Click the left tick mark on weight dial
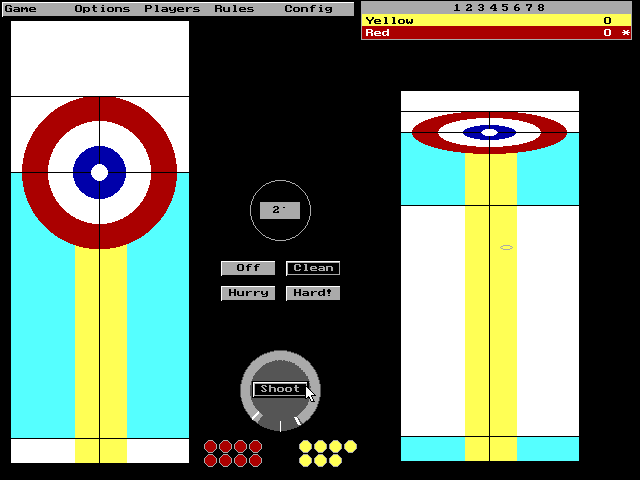The height and width of the screenshot is (480, 640). pyautogui.click(x=256, y=416)
